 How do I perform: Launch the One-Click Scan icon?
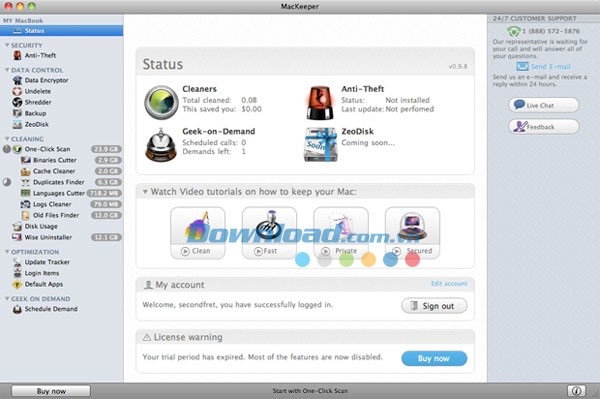point(17,149)
